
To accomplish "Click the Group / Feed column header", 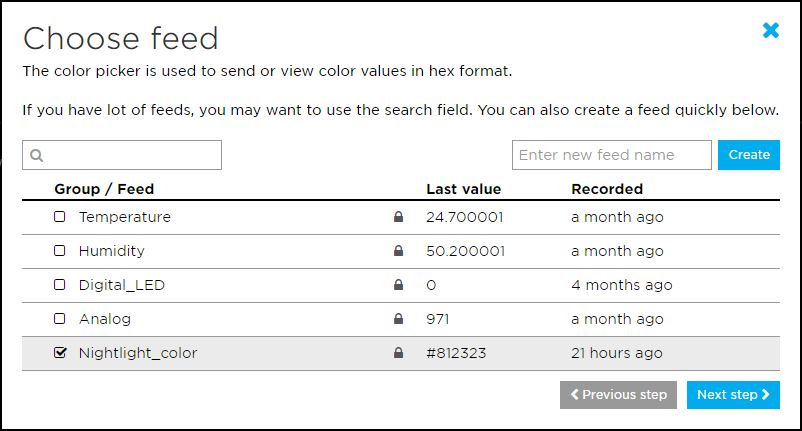I will point(104,188).
